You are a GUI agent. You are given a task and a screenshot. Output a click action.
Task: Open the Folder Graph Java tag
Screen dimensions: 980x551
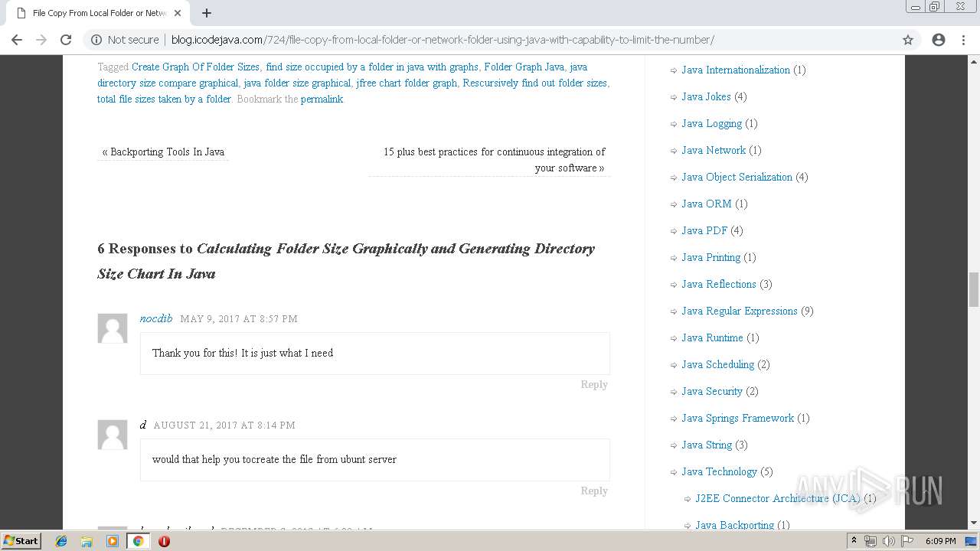(x=524, y=67)
